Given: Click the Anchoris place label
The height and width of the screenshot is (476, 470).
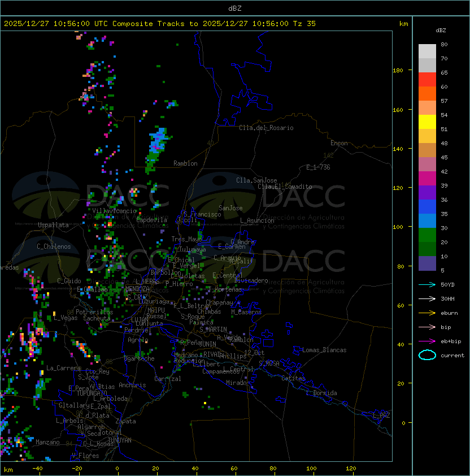Looking at the screenshot, I should click(x=132, y=385).
